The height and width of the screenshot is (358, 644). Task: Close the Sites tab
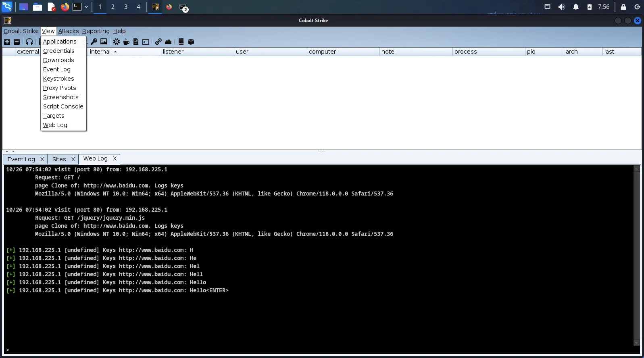coord(73,159)
